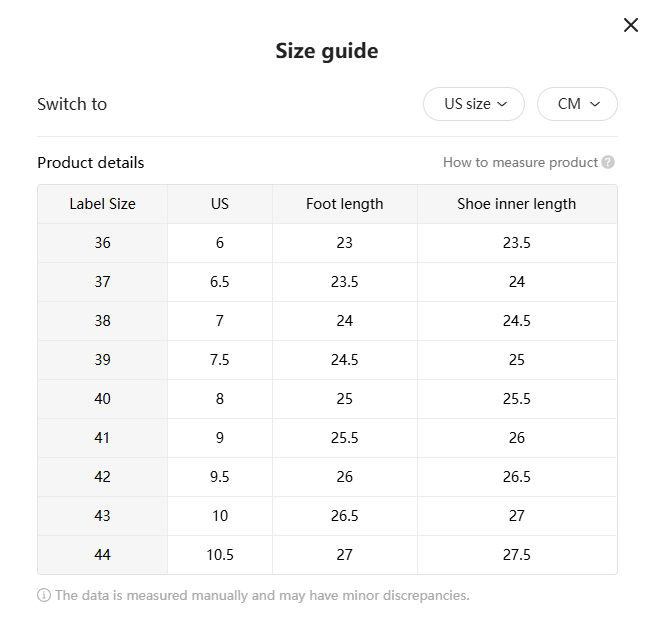Close the Size guide dialog
655x636 pixels.
pos(631,25)
